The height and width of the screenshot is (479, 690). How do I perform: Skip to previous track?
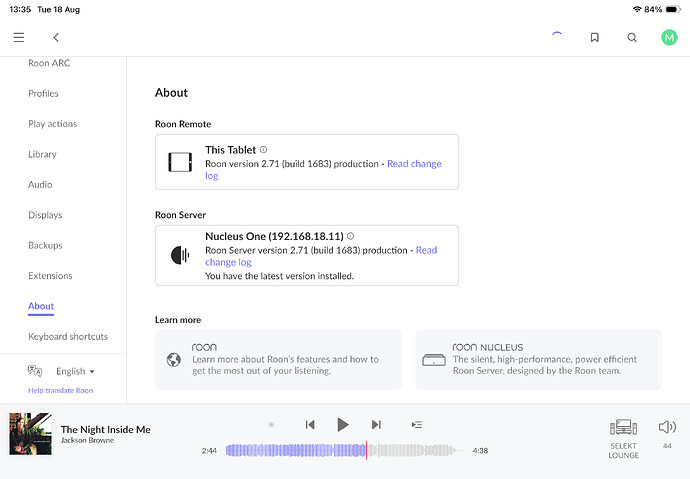pyautogui.click(x=310, y=424)
